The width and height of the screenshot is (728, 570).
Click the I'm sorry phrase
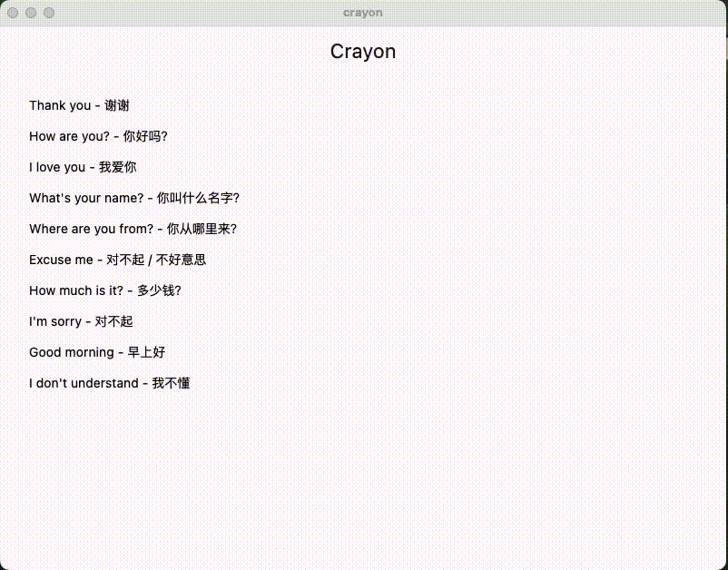coord(80,321)
